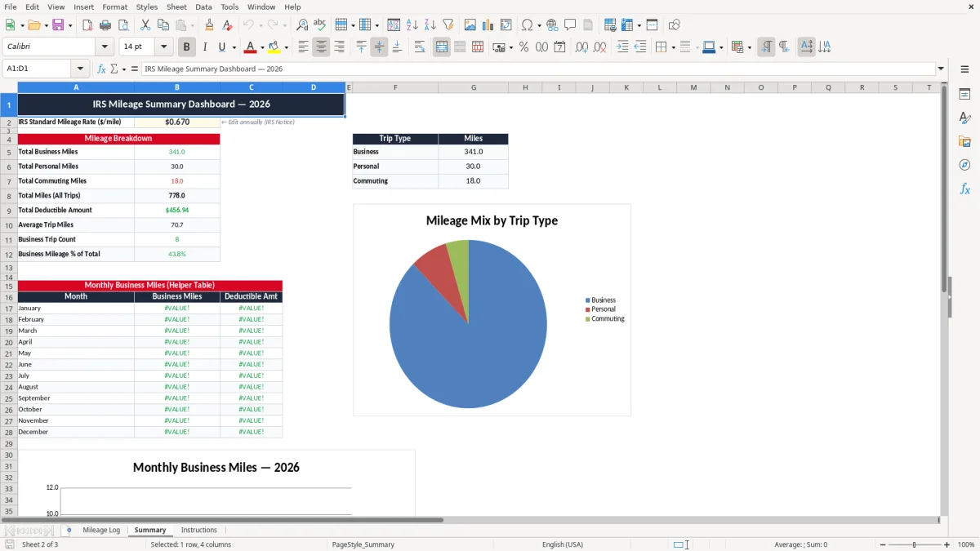Image resolution: width=980 pixels, height=551 pixels.
Task: Toggle Align Right button
Action: [x=339, y=47]
